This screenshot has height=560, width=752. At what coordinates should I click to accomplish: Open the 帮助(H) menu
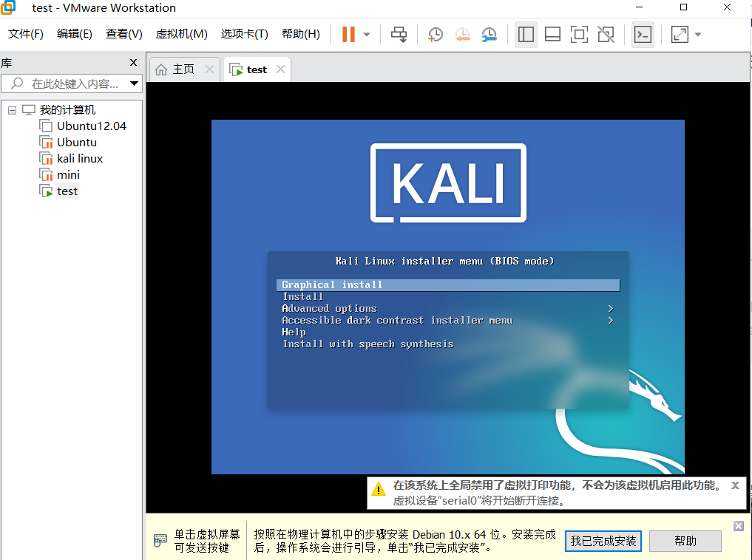click(301, 34)
